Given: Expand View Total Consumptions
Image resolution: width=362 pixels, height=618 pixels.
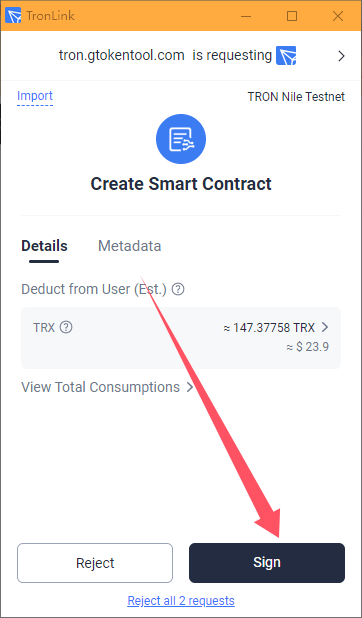Looking at the screenshot, I should coord(107,387).
